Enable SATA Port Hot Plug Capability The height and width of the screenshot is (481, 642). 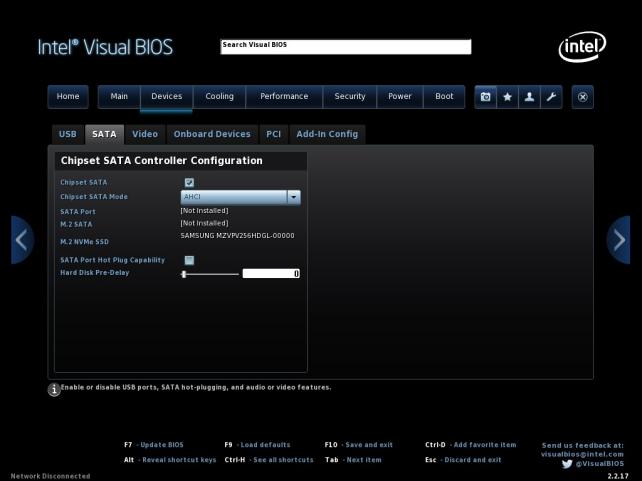click(189, 260)
